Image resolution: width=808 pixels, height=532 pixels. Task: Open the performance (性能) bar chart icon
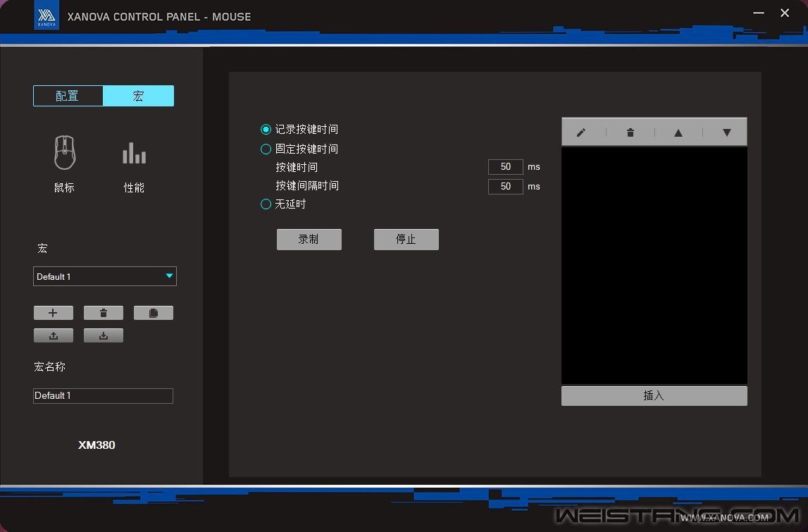134,153
